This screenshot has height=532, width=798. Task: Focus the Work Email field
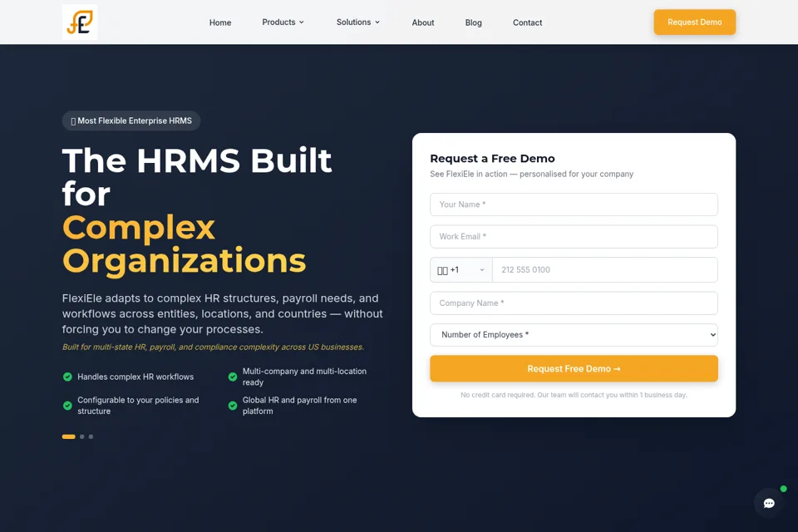[574, 237]
